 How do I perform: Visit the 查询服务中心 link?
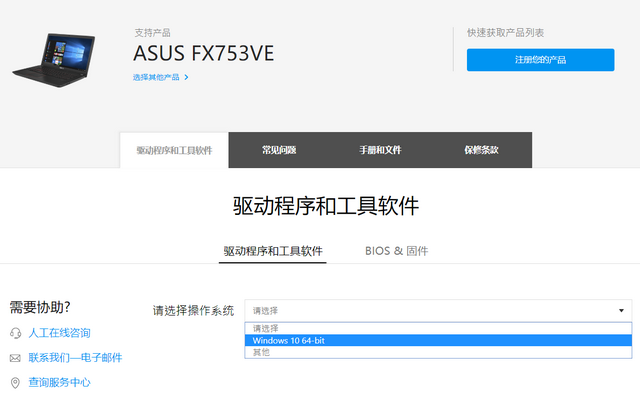pyautogui.click(x=59, y=383)
